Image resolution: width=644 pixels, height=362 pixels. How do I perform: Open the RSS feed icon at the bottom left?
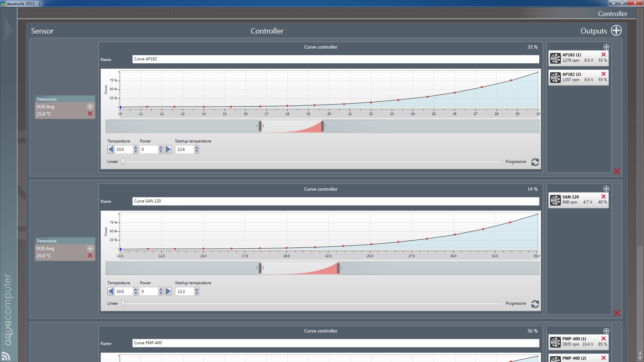[6, 356]
